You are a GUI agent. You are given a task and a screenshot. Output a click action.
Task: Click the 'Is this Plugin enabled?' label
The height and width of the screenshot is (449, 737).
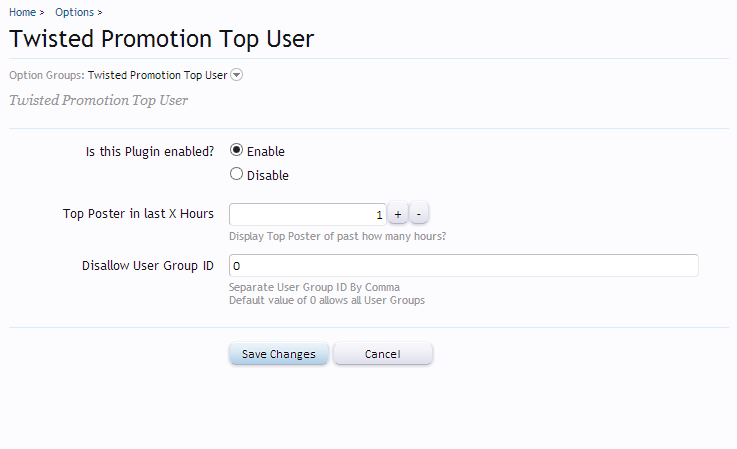tap(150, 151)
